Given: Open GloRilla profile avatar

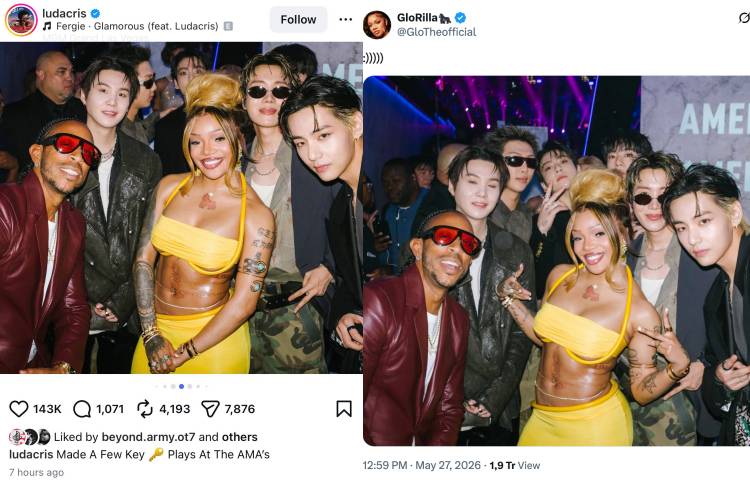Looking at the screenshot, I should coord(377,25).
